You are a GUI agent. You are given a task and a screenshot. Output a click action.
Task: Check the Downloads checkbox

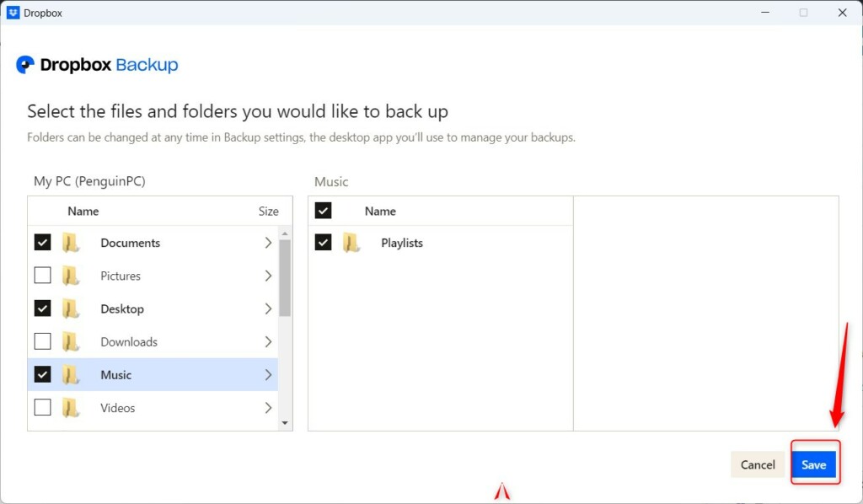click(x=42, y=341)
